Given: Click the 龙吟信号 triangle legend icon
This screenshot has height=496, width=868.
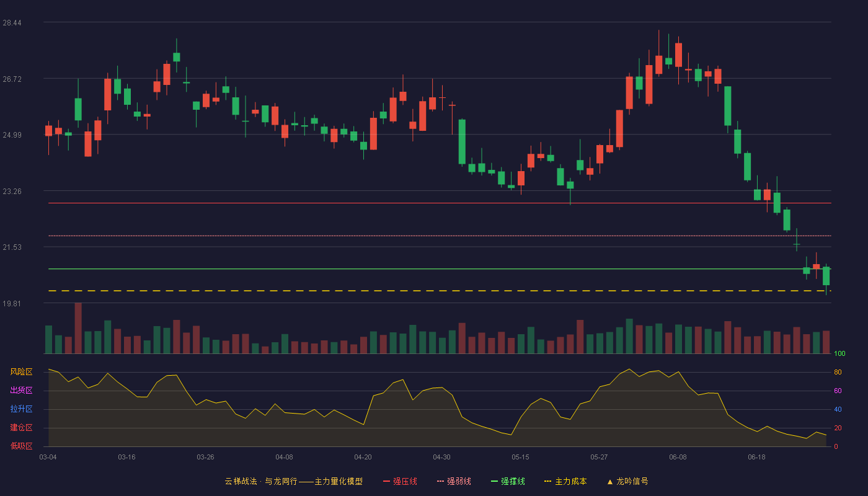Looking at the screenshot, I should [x=610, y=481].
